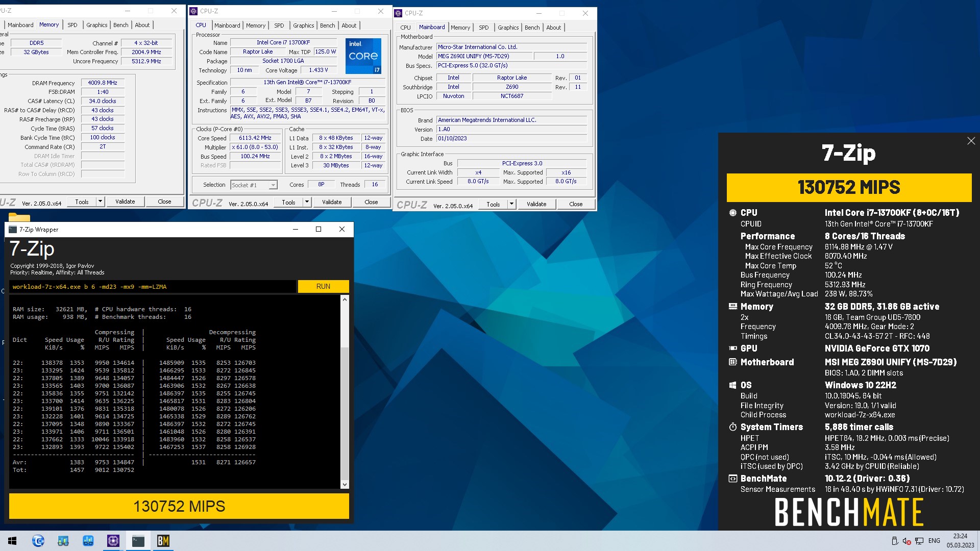Click the 130752 MIPS score banner in BenchMate
The width and height of the screenshot is (980, 551).
coord(849,187)
